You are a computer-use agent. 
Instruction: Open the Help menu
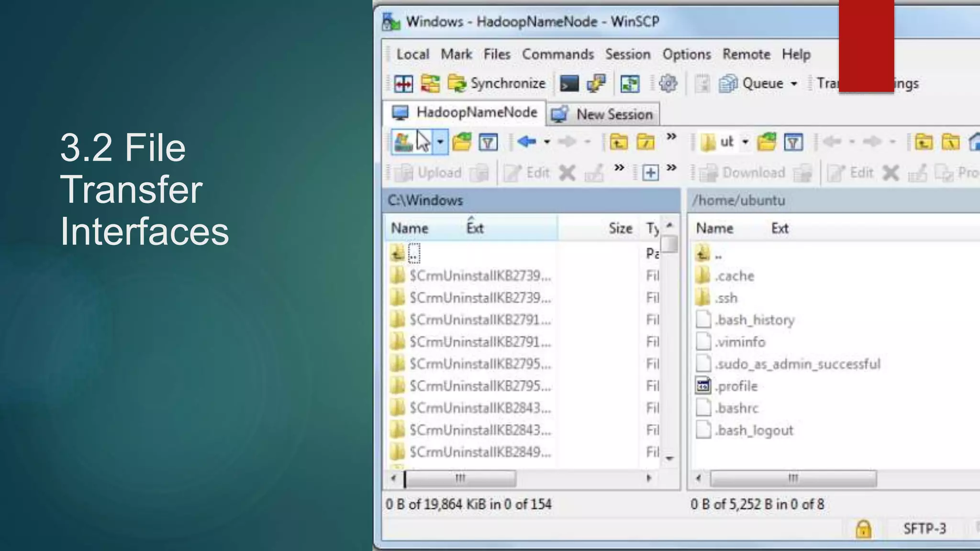point(796,54)
